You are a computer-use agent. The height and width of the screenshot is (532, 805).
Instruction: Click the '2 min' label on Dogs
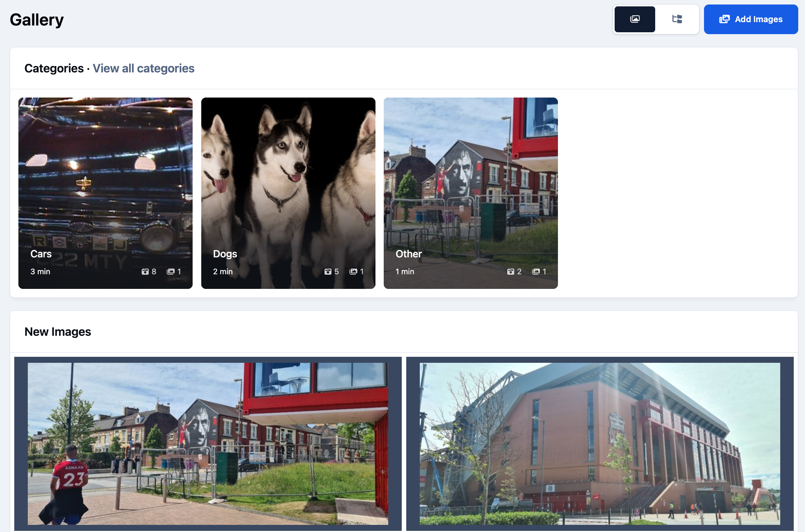223,272
